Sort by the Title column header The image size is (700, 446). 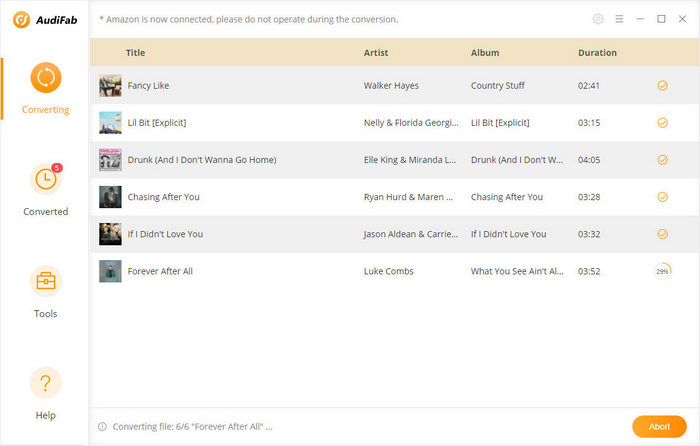(135, 53)
